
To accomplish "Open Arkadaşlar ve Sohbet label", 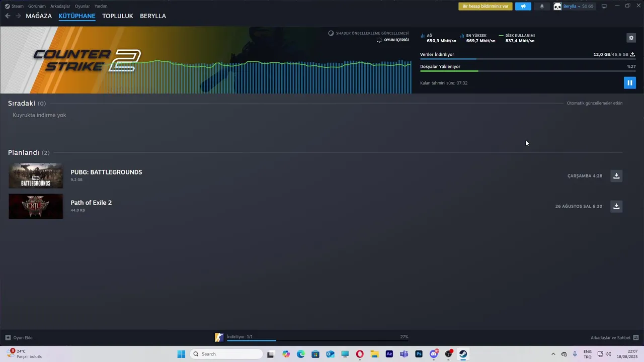I will tap(611, 337).
